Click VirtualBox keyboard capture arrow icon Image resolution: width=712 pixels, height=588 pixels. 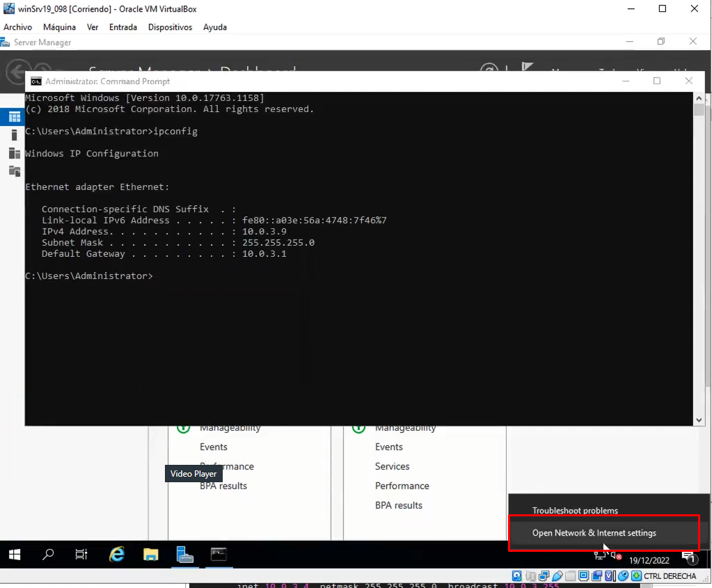click(x=637, y=576)
